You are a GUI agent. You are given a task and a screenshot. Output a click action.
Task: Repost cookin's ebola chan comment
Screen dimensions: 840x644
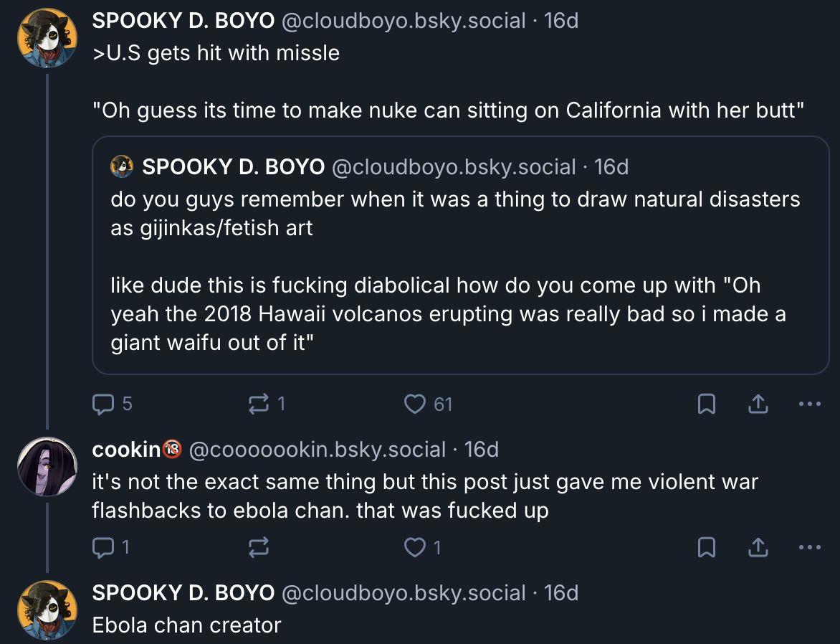click(x=258, y=548)
